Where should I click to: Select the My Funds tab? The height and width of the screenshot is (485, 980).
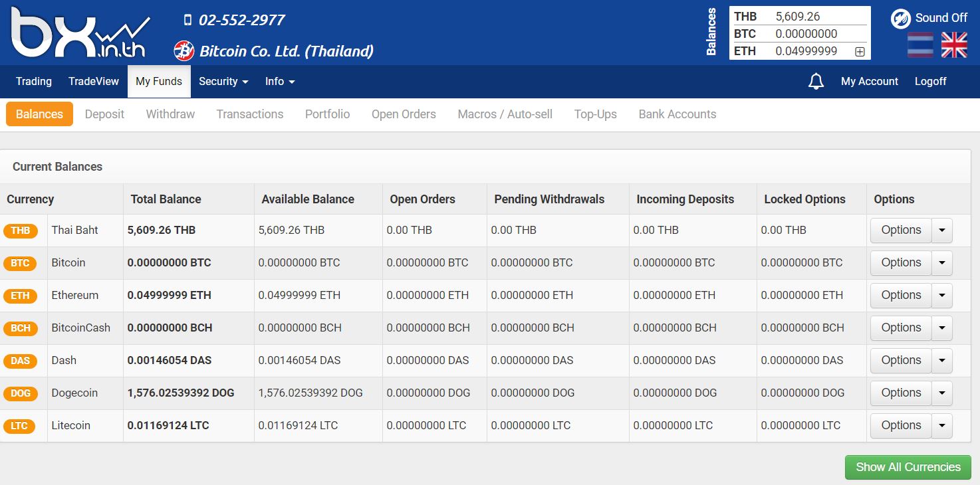(159, 81)
